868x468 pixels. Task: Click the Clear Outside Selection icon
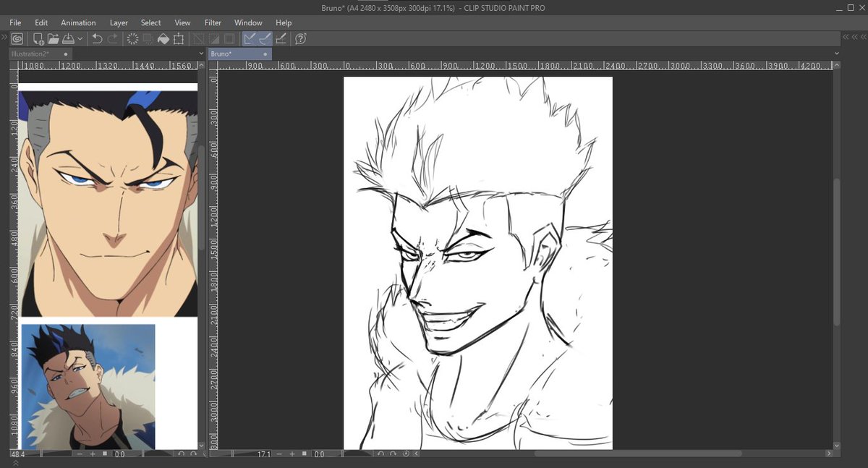(148, 38)
